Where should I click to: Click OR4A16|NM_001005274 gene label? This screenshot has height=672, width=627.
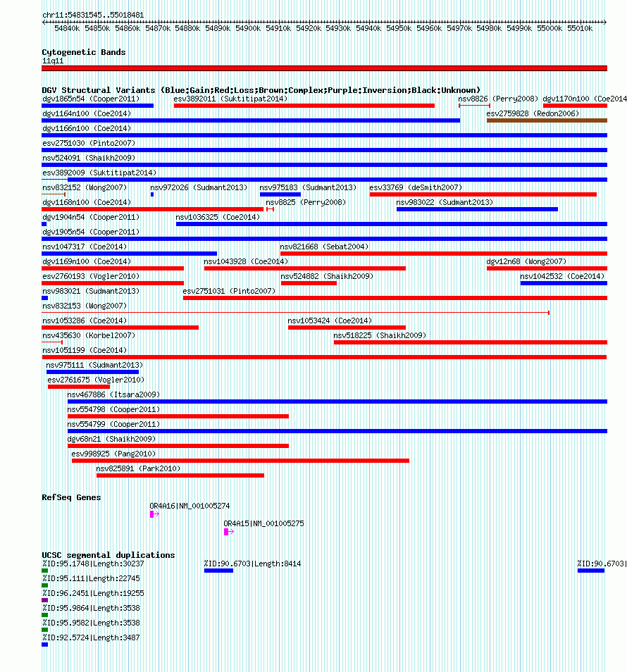pyautogui.click(x=190, y=506)
